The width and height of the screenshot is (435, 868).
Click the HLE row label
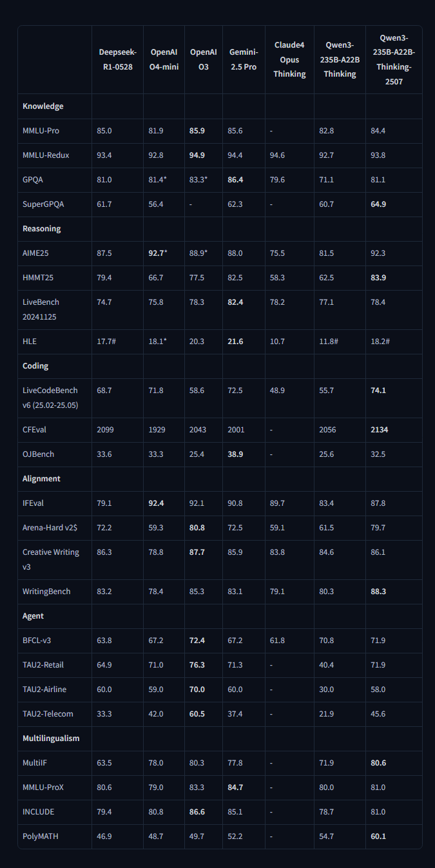pyautogui.click(x=30, y=342)
